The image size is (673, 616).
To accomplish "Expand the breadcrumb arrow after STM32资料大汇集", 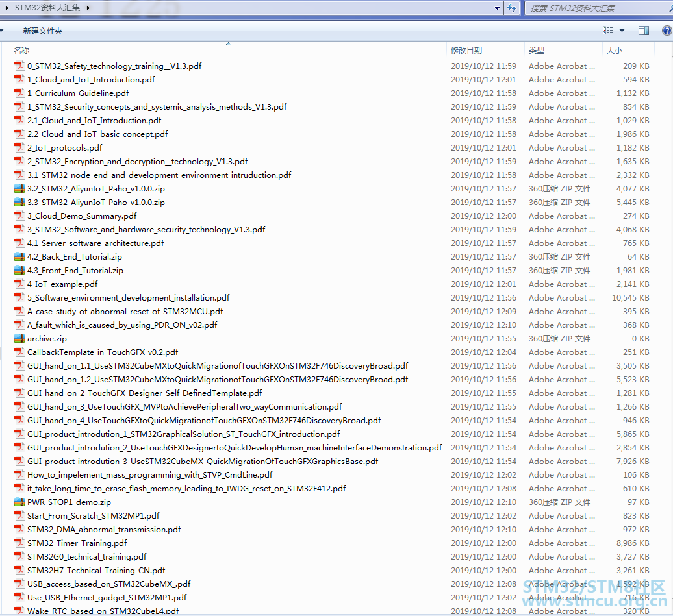I will [x=88, y=8].
